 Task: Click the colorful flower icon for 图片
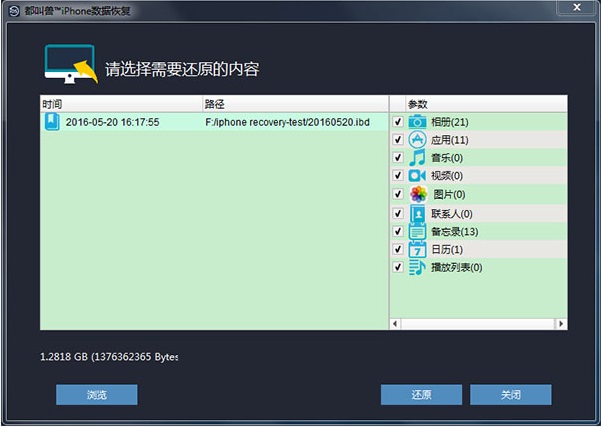pos(419,194)
